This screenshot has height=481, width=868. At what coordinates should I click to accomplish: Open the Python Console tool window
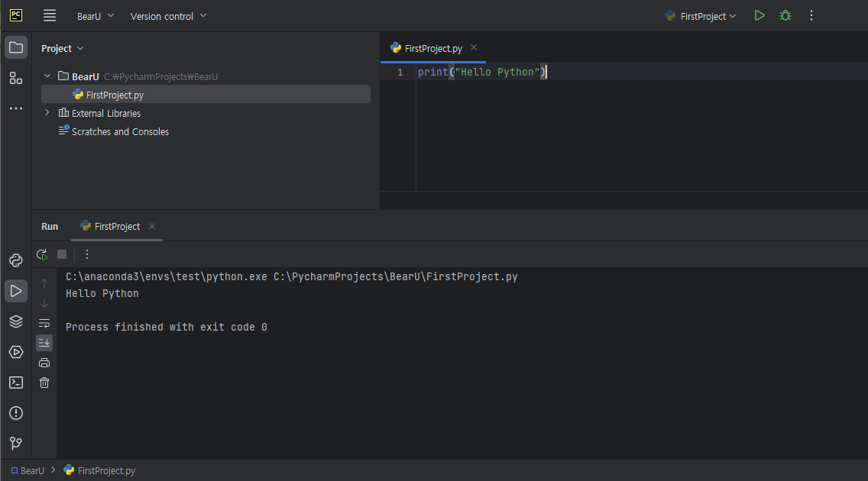point(16,260)
